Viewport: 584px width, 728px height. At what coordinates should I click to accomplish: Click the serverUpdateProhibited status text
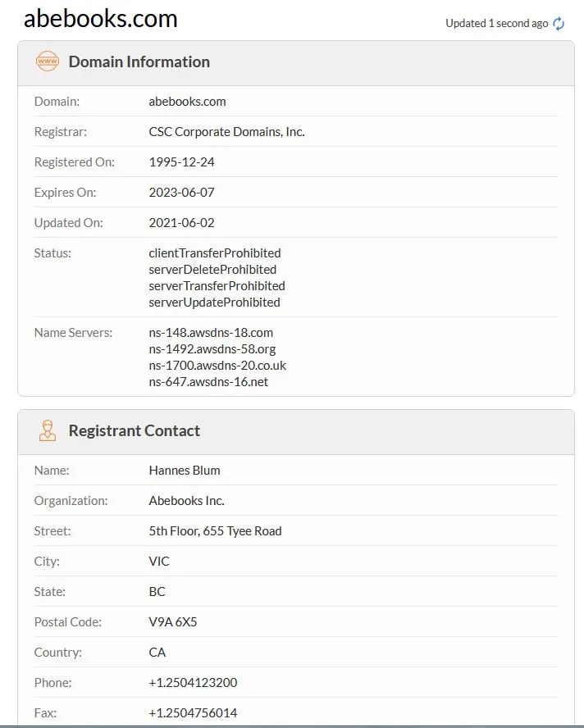click(x=214, y=303)
